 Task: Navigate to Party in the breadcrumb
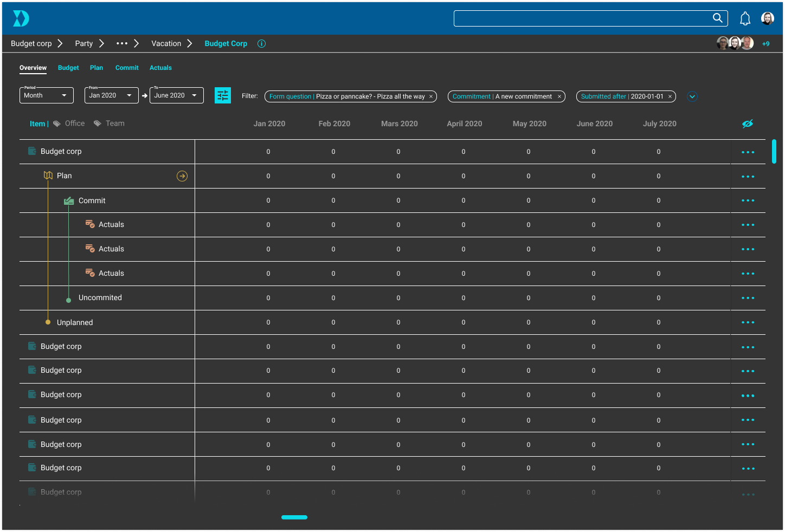(x=83, y=43)
